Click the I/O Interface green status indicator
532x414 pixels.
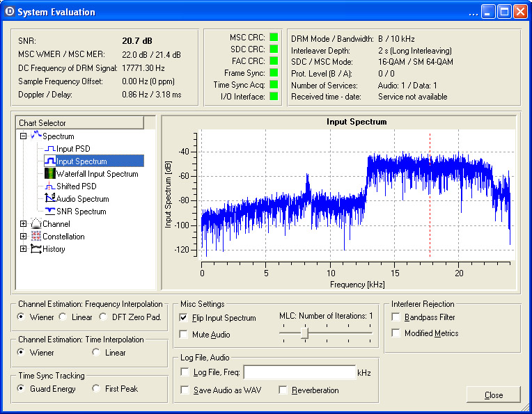tap(274, 96)
